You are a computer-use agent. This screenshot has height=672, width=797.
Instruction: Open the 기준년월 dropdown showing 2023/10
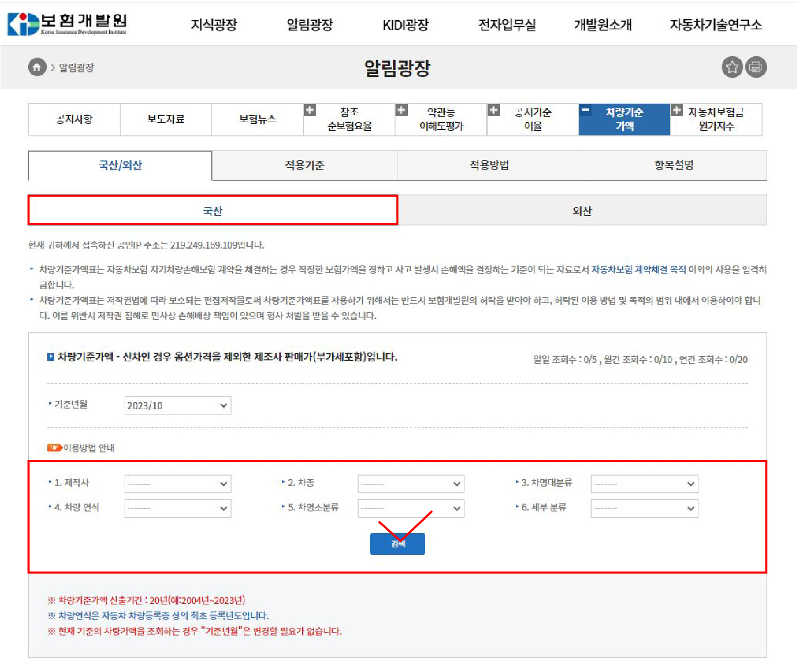point(177,405)
